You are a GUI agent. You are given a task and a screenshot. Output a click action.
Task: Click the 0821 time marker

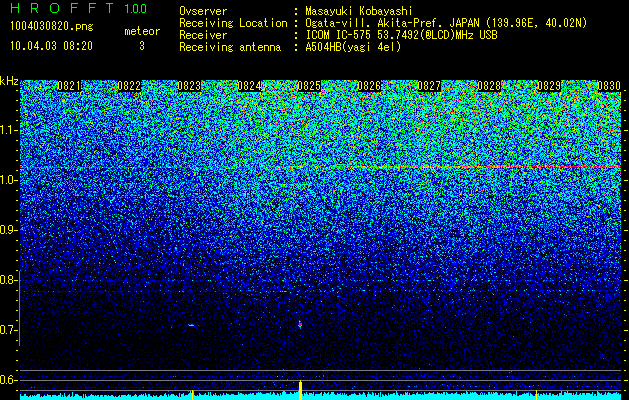(69, 86)
